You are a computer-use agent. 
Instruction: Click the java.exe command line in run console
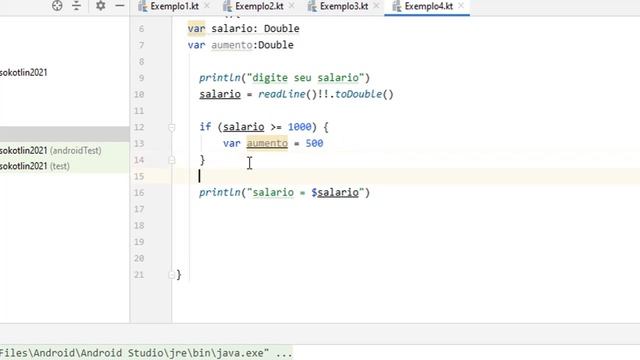(146, 353)
